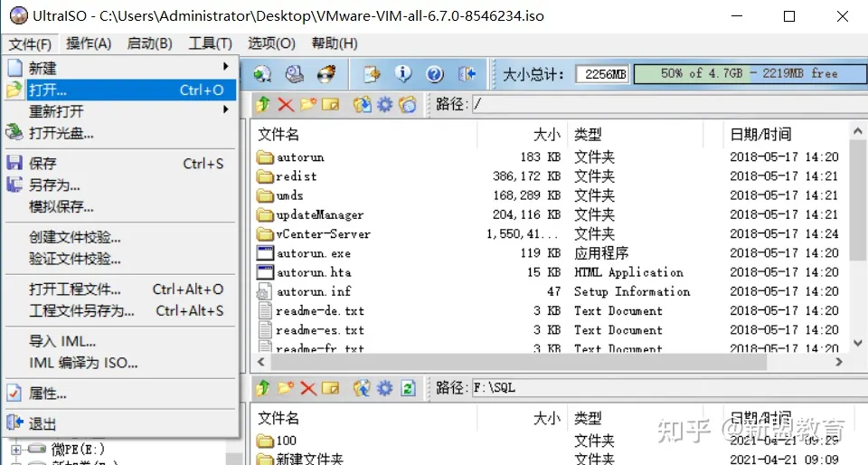868x465 pixels.
Task: Click the gear icon in upper pane toolbar
Action: click(x=385, y=105)
